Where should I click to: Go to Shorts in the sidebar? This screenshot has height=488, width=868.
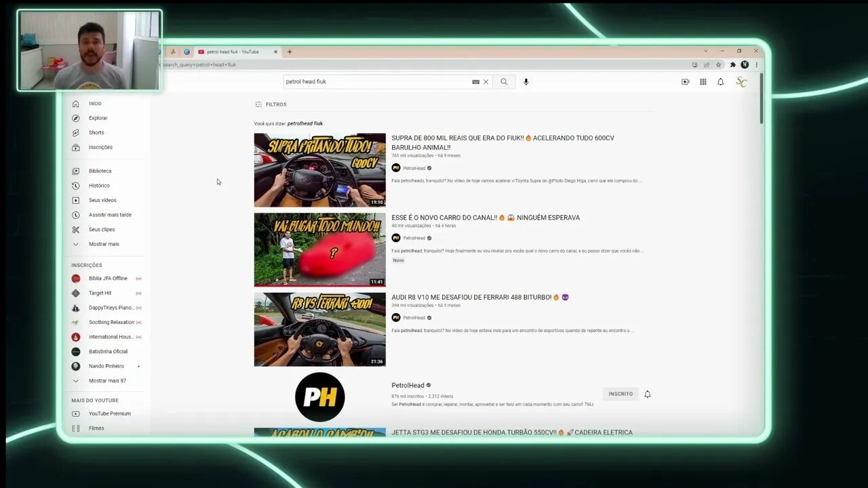pos(96,133)
